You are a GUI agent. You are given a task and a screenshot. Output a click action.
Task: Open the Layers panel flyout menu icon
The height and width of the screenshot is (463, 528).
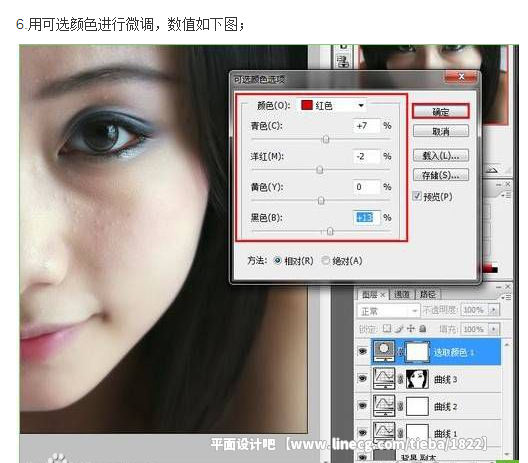(x=506, y=297)
